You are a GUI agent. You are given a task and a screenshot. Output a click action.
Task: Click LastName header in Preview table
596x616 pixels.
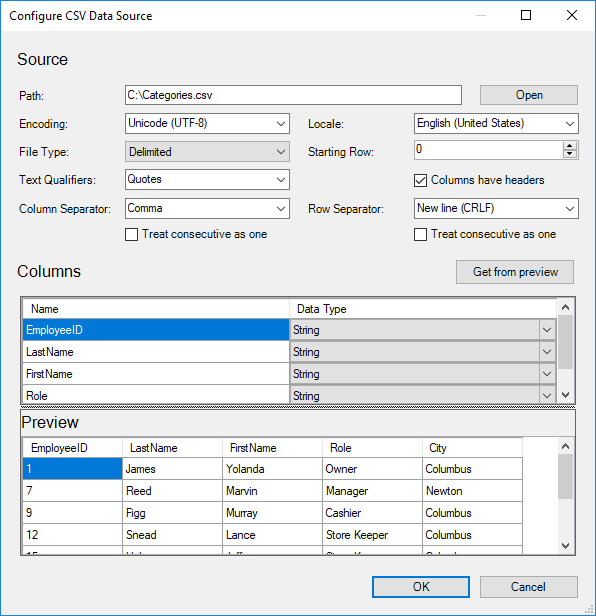(172, 448)
